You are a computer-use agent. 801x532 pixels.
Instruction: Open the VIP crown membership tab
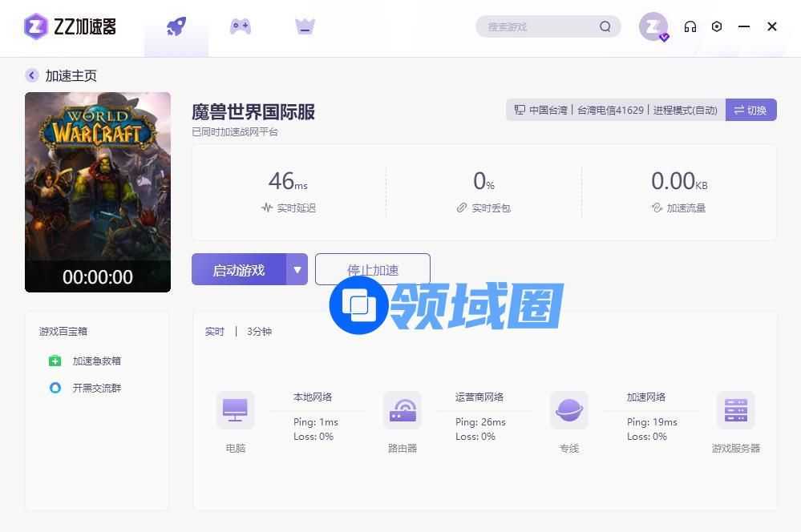tap(305, 27)
